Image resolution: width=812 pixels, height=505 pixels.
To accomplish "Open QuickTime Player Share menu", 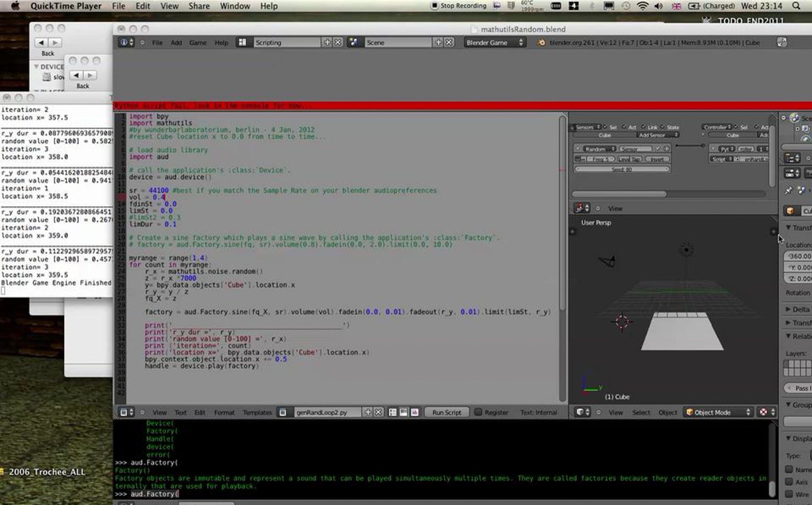I will (x=199, y=6).
